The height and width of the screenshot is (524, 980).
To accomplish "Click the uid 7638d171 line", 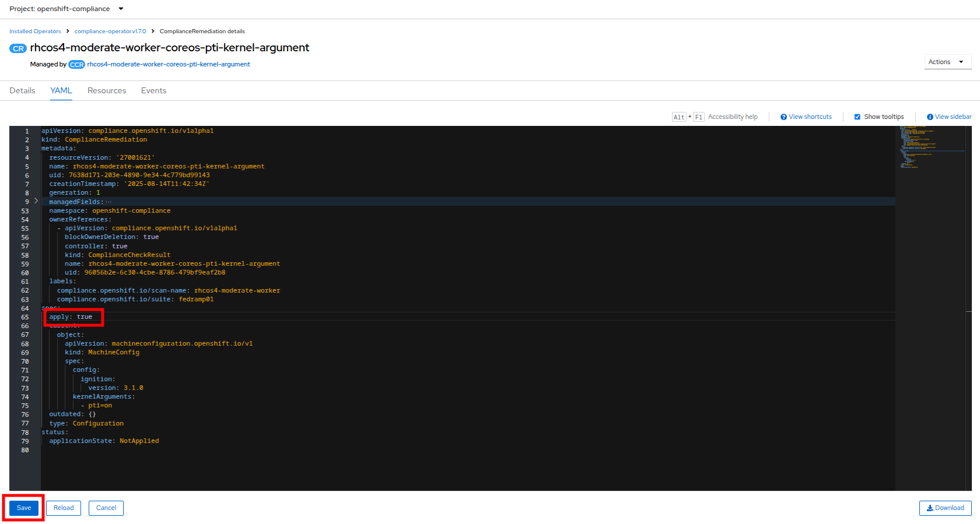I will click(x=129, y=175).
